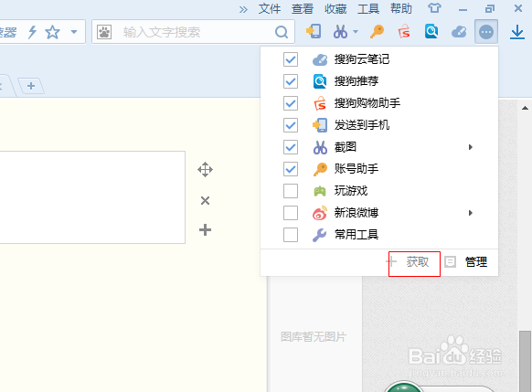Check 玩游戏 checkbox
This screenshot has width=532, height=392.
[x=291, y=191]
